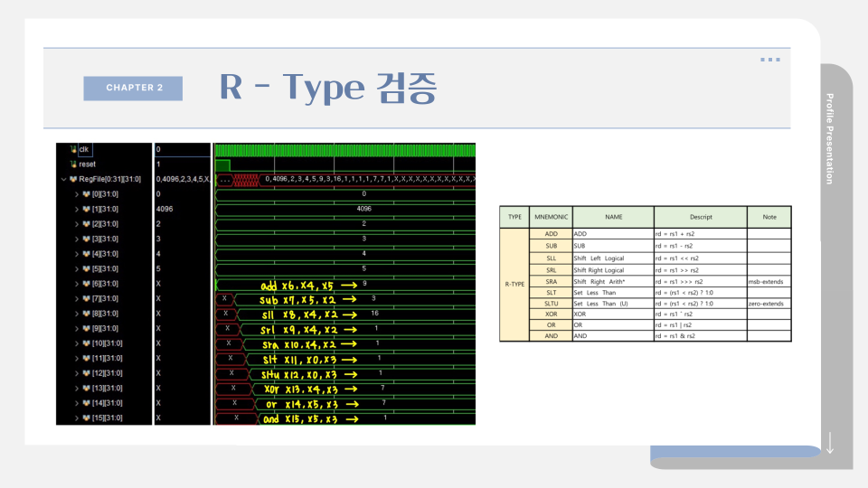Click the down arrow below Profile Presentation
Viewport: 868px width, 488px height.
(x=830, y=443)
